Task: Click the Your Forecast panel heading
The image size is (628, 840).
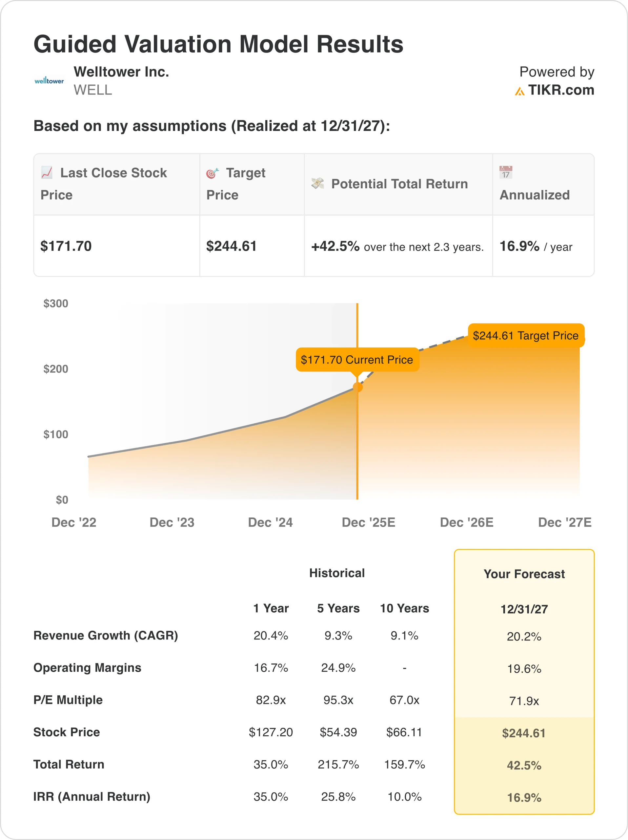Action: click(524, 574)
